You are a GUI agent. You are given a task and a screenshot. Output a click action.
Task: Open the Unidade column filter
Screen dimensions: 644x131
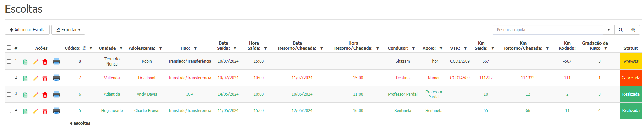point(121,48)
